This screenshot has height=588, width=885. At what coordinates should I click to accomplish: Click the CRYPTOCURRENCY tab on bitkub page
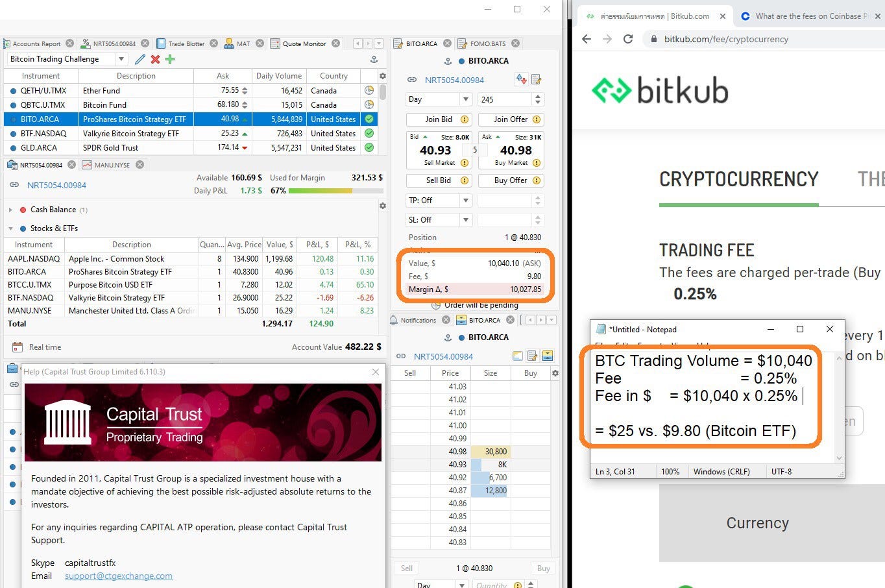coord(739,179)
